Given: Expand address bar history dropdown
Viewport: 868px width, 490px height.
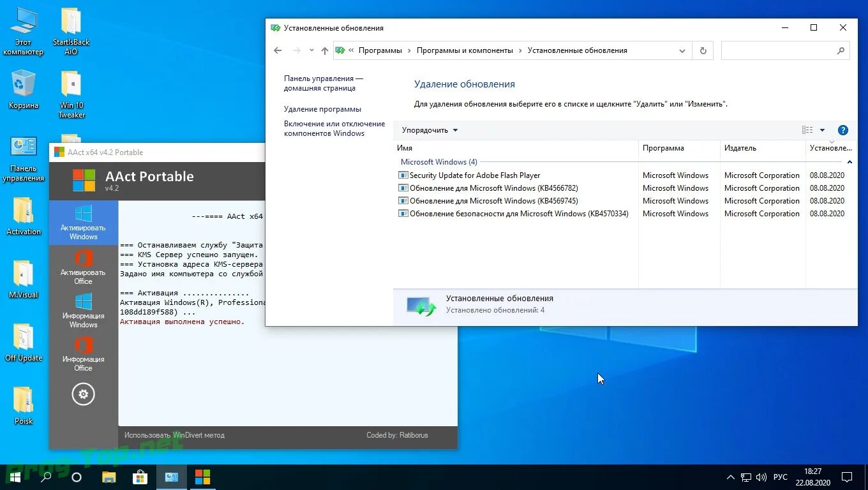Looking at the screenshot, I should pyautogui.click(x=682, y=50).
